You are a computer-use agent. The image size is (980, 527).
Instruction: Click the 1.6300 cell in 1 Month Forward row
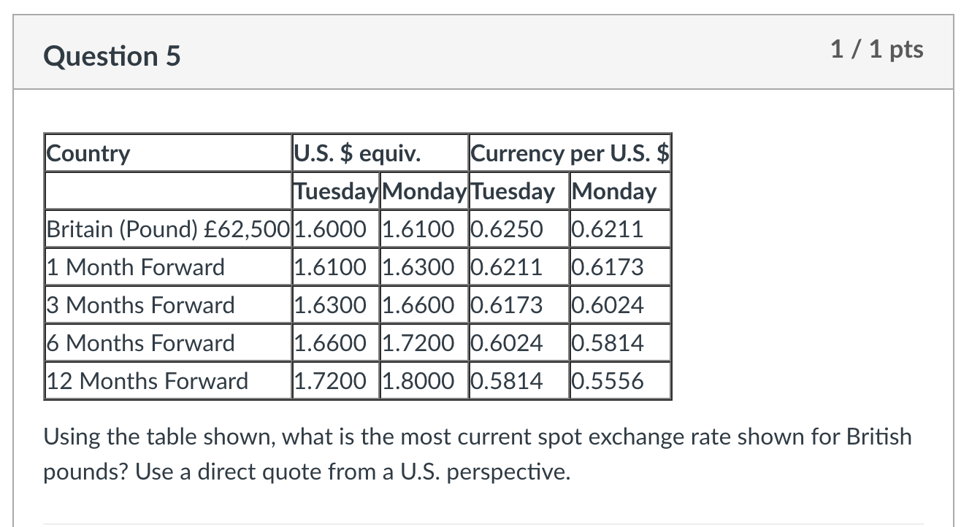click(424, 267)
